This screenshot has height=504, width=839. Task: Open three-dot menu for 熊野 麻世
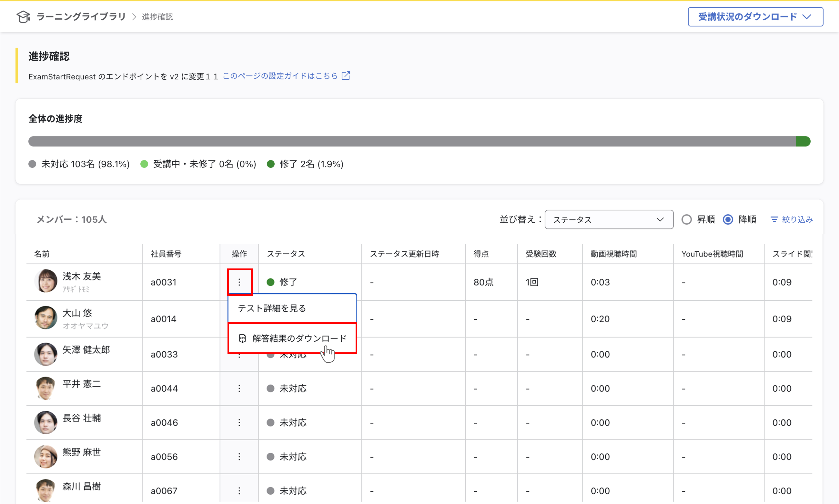tap(239, 457)
